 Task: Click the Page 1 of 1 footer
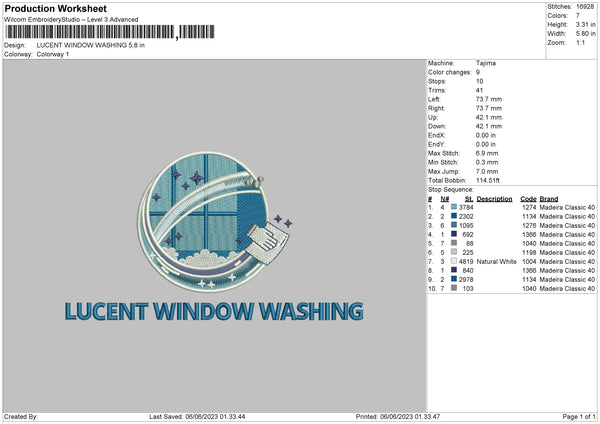579,416
